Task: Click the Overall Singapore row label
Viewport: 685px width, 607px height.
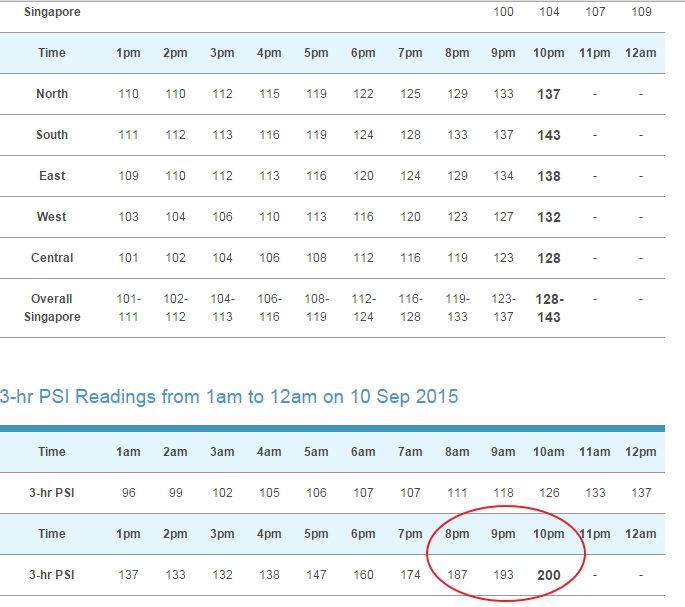Action: (52, 307)
